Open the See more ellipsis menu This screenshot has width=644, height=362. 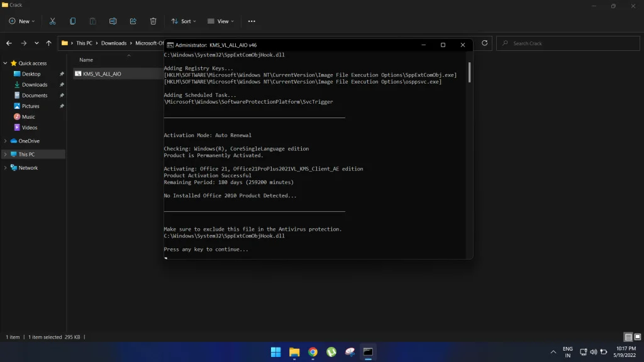pyautogui.click(x=252, y=21)
